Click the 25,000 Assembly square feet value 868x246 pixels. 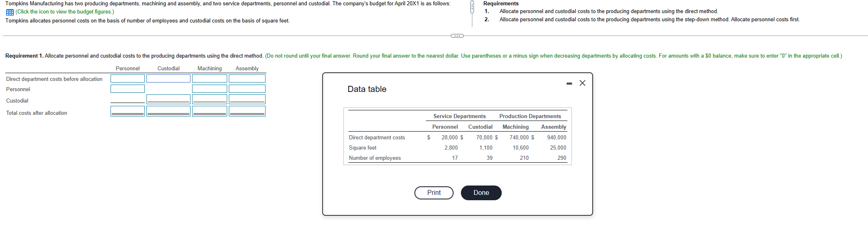pyautogui.click(x=558, y=148)
